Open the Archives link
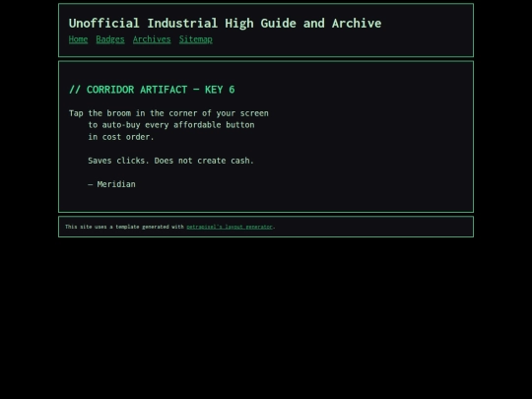 [152, 39]
